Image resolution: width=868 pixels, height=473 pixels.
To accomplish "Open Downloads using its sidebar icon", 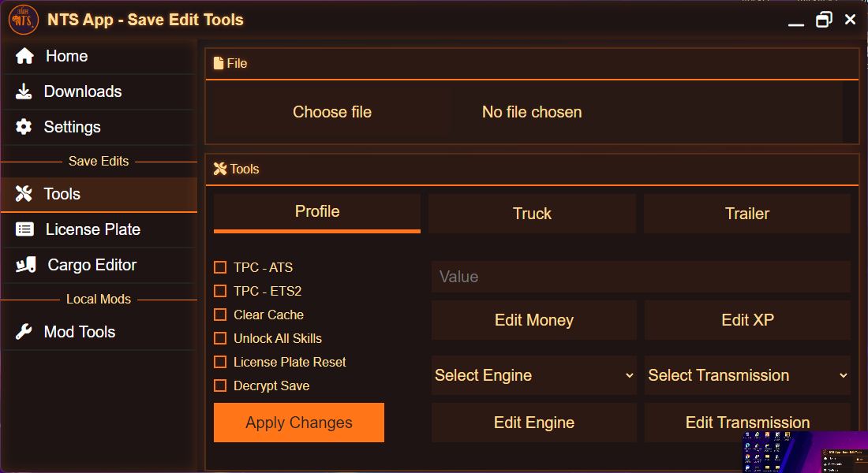I will (x=23, y=91).
